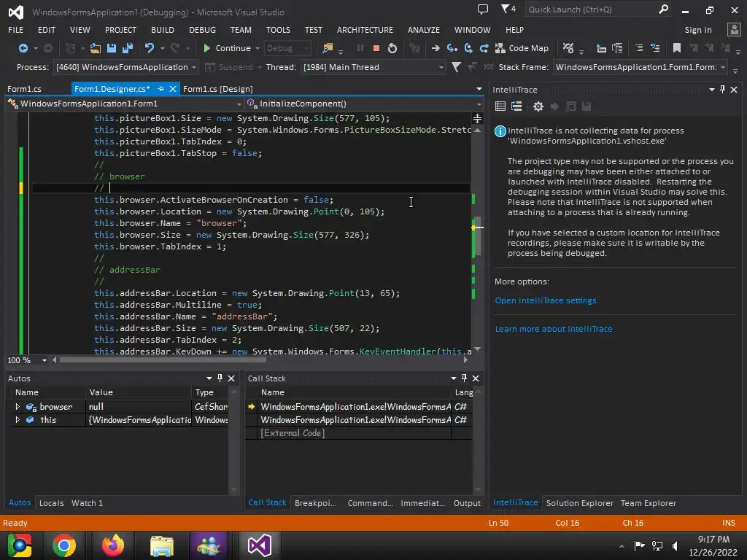Open the ARCHITECTURE menu
The width and height of the screenshot is (747, 560).
[x=365, y=29]
